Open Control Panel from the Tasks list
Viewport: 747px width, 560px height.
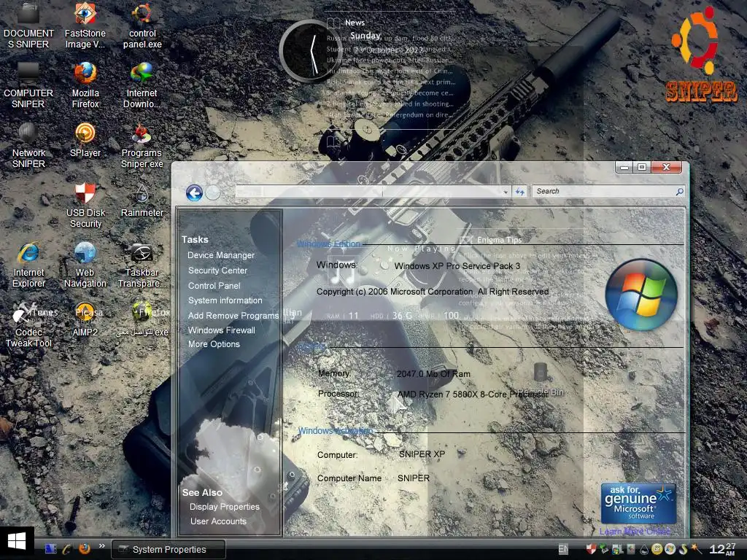pos(214,286)
